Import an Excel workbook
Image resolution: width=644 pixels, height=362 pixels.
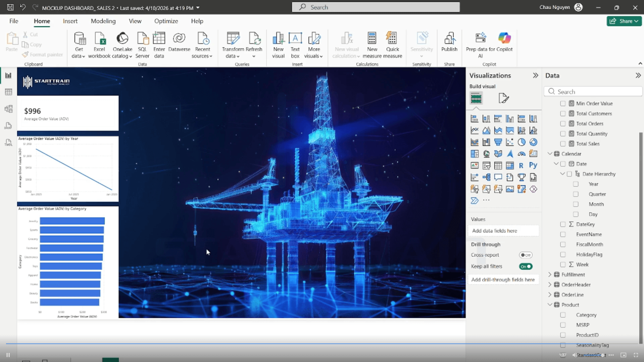coord(99,45)
